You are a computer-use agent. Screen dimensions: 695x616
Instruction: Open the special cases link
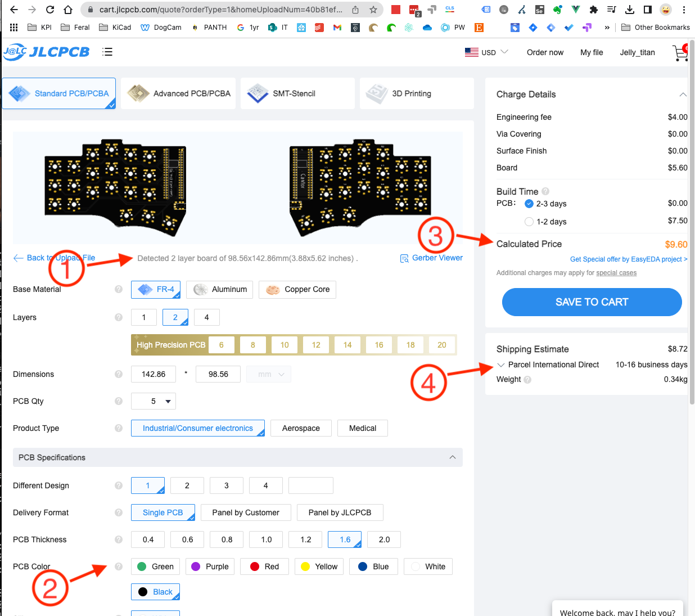point(616,273)
